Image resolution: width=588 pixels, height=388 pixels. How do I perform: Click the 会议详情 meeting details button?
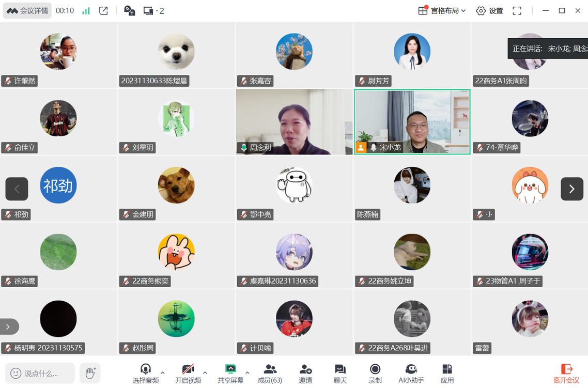click(x=27, y=11)
